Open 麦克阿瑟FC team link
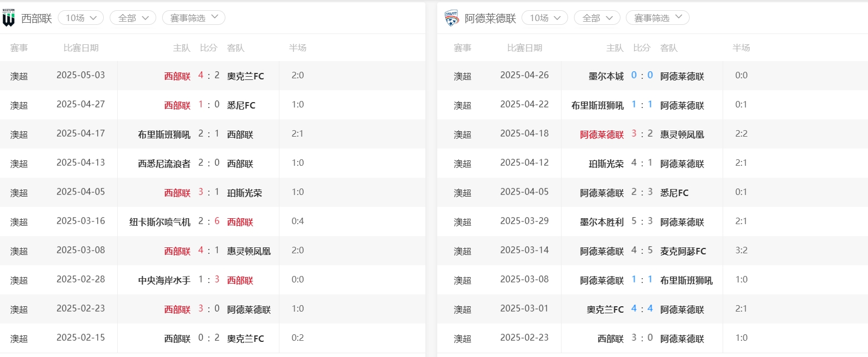This screenshot has width=868, height=357. (683, 251)
